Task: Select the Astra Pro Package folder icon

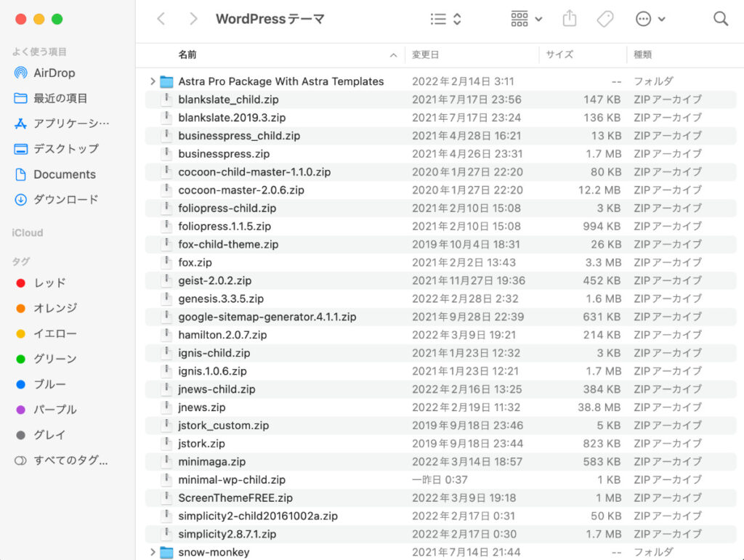Action: [166, 81]
